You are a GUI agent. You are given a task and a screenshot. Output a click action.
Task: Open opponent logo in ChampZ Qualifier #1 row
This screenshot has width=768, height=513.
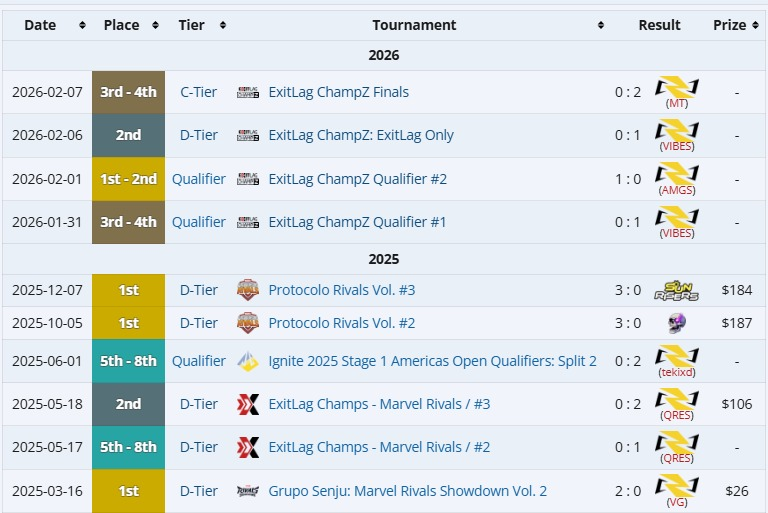[x=677, y=217]
